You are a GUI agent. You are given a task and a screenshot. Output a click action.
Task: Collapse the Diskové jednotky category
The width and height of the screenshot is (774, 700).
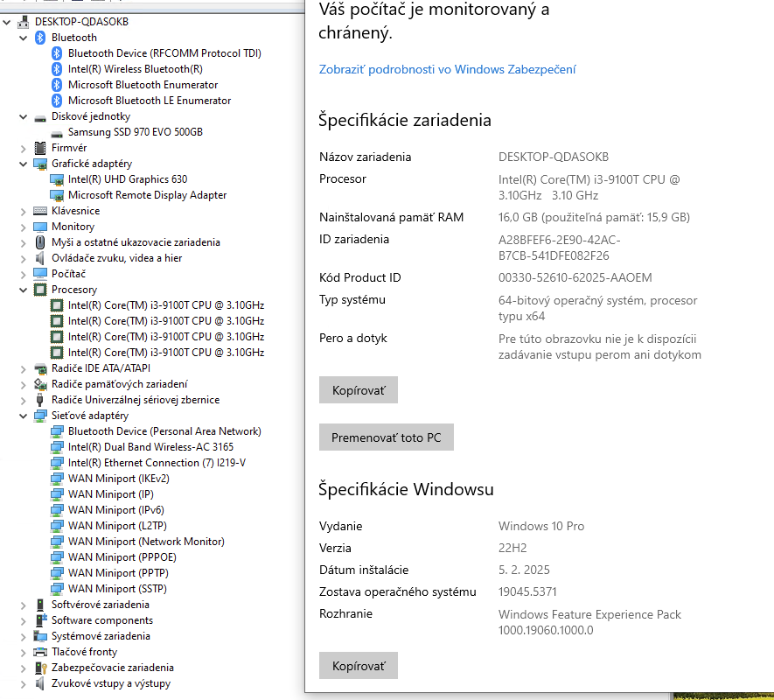pos(24,116)
